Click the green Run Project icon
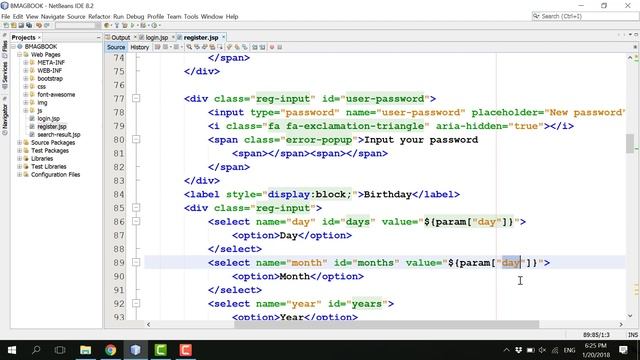This screenshot has height=360, width=640. [132, 25]
